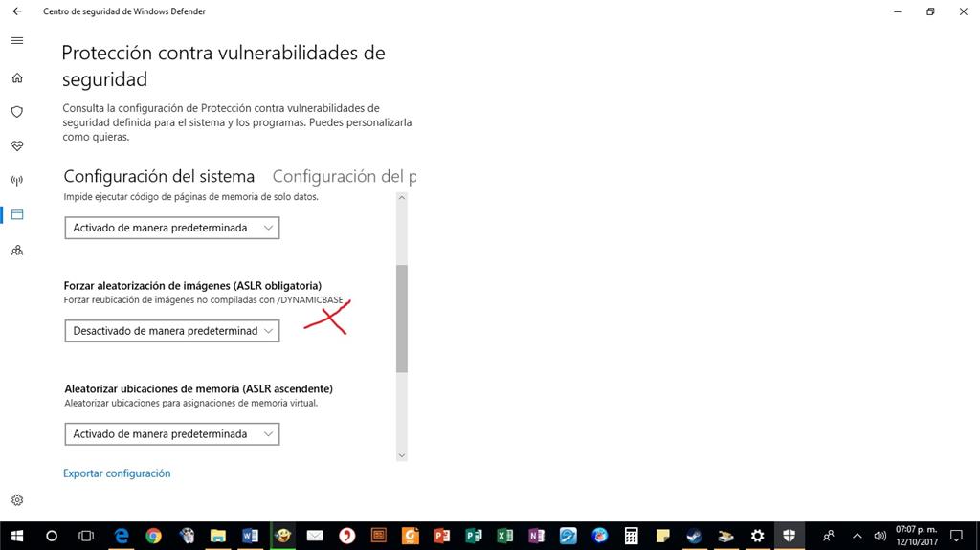Show hidden system tray icons
The height and width of the screenshot is (550, 980).
(x=857, y=536)
